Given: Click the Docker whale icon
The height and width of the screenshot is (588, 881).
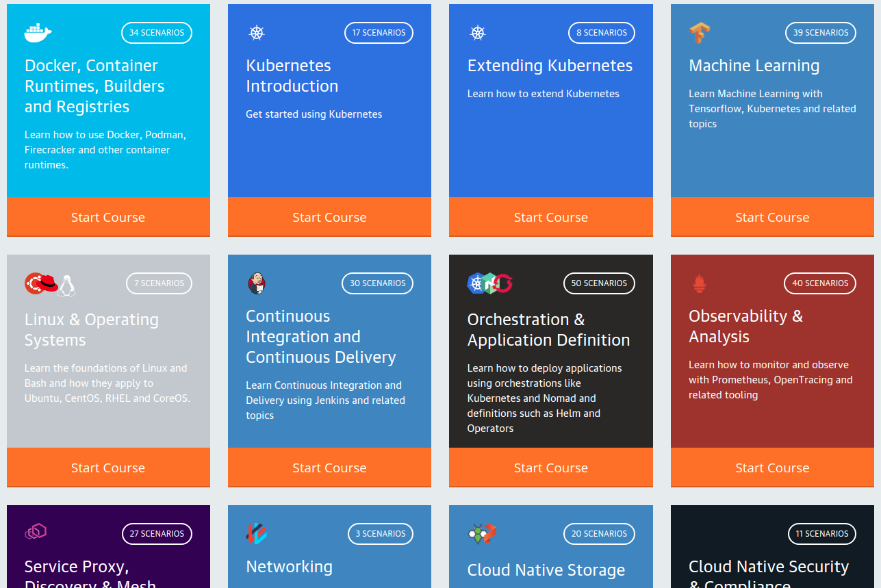Looking at the screenshot, I should click(38, 32).
